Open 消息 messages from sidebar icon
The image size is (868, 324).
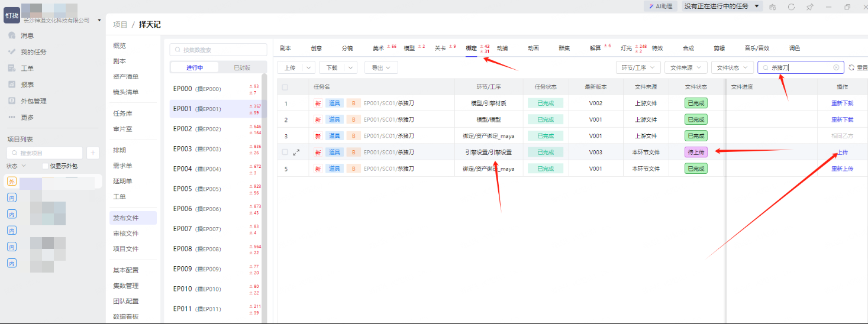pos(12,35)
